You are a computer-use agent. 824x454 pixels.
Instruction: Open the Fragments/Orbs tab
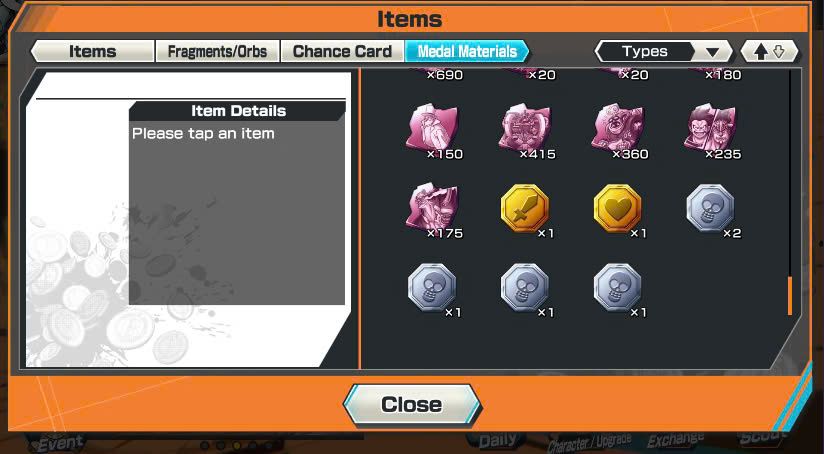pos(217,51)
